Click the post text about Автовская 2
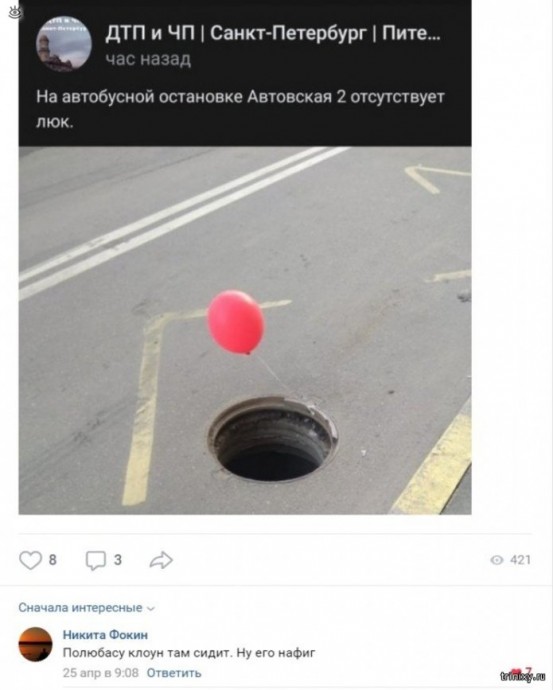The height and width of the screenshot is (690, 553). point(240,109)
